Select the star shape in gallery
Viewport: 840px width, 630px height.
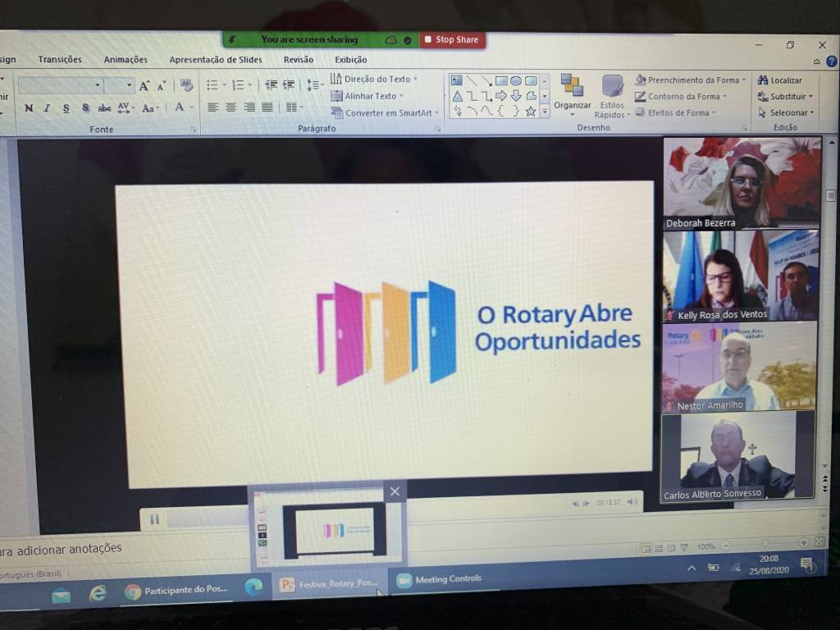pos(530,111)
